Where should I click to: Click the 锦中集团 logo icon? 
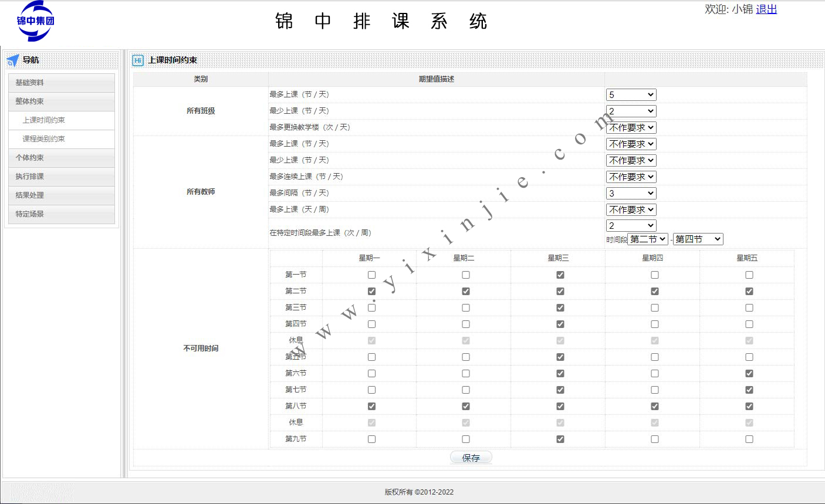35,21
